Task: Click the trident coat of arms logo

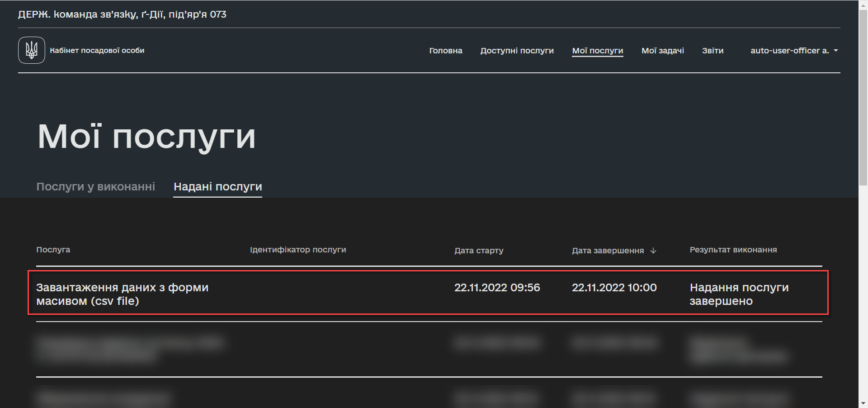Action: click(x=32, y=50)
